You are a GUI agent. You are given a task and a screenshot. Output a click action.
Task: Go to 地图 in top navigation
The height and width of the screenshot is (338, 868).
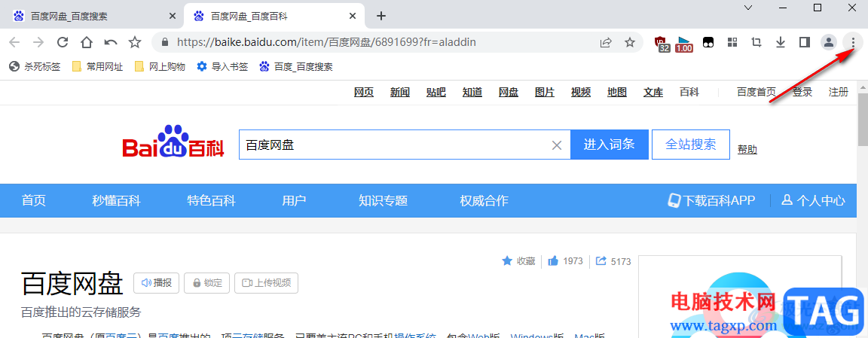coord(616,93)
